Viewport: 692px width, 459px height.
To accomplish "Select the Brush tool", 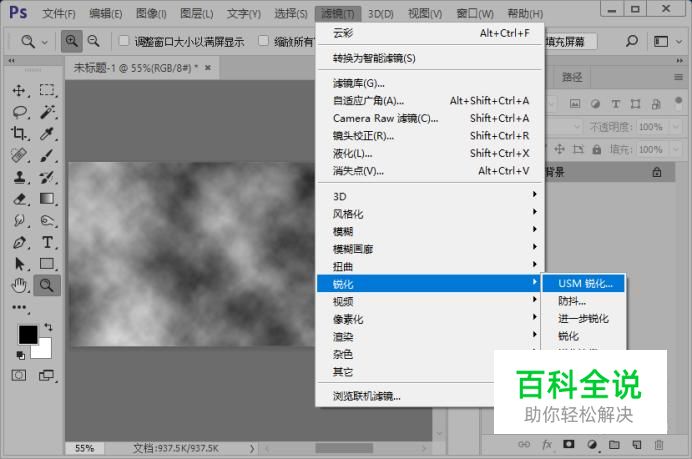I will click(x=47, y=155).
